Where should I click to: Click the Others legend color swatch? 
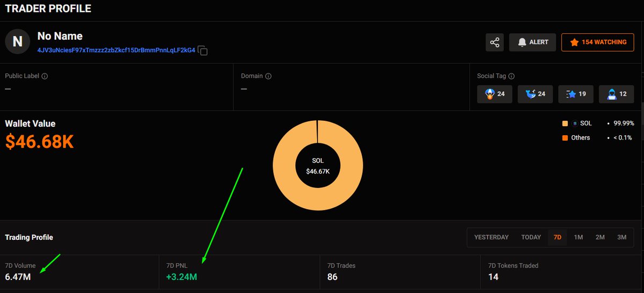[565, 138]
